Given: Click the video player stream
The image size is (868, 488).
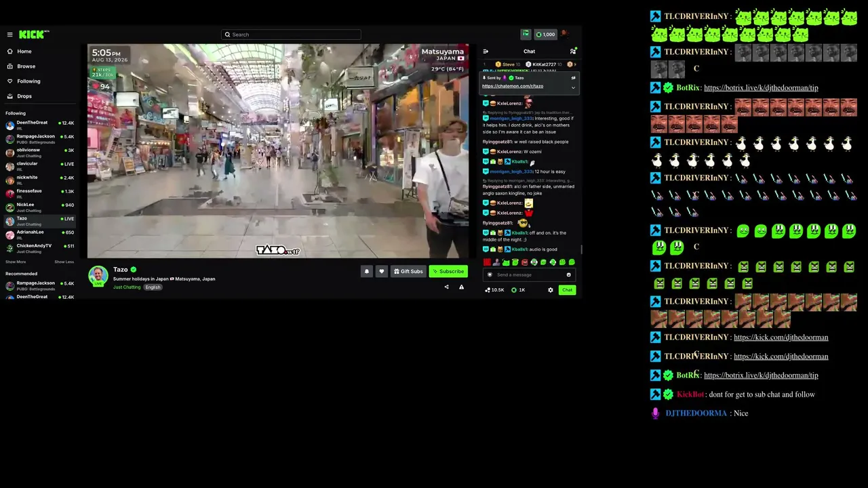Looking at the screenshot, I should coord(278,151).
